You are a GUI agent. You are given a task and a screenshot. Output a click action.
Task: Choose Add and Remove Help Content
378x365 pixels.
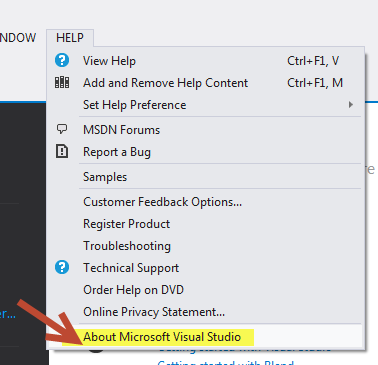(x=206, y=83)
